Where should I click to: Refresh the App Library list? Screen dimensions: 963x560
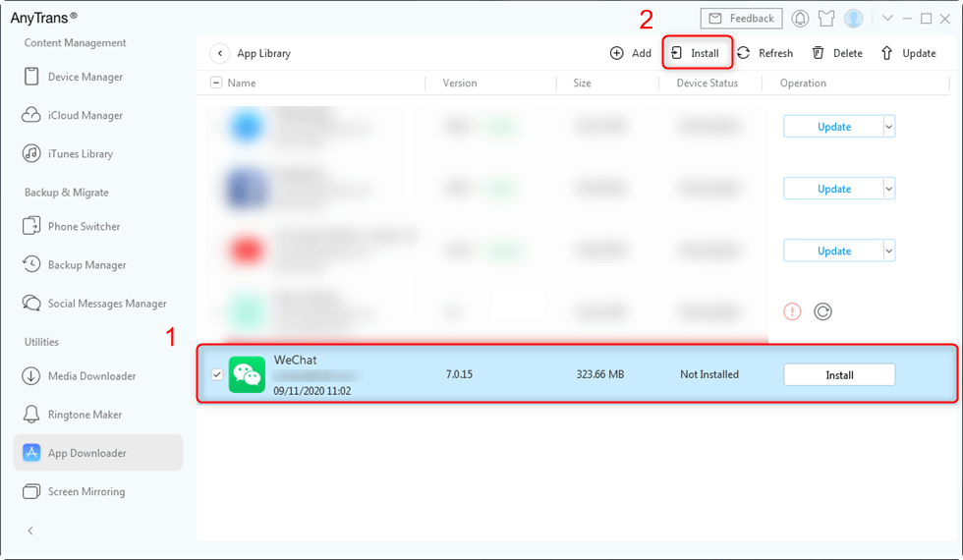tap(765, 53)
